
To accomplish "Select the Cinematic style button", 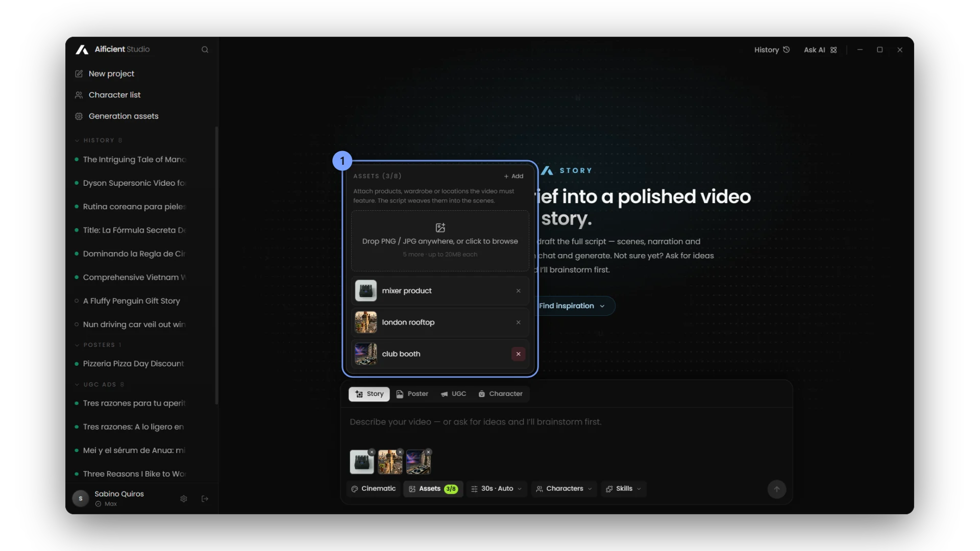I will 374,489.
